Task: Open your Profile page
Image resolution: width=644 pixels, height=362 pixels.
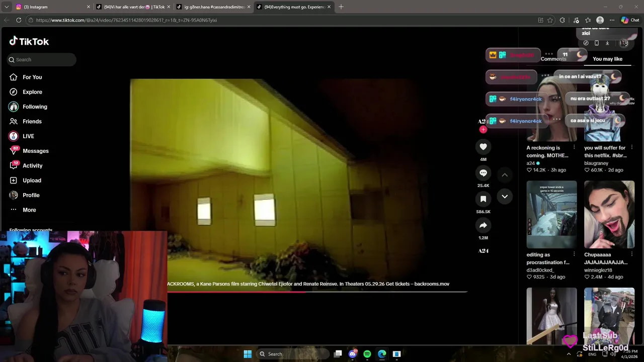Action: [31, 195]
